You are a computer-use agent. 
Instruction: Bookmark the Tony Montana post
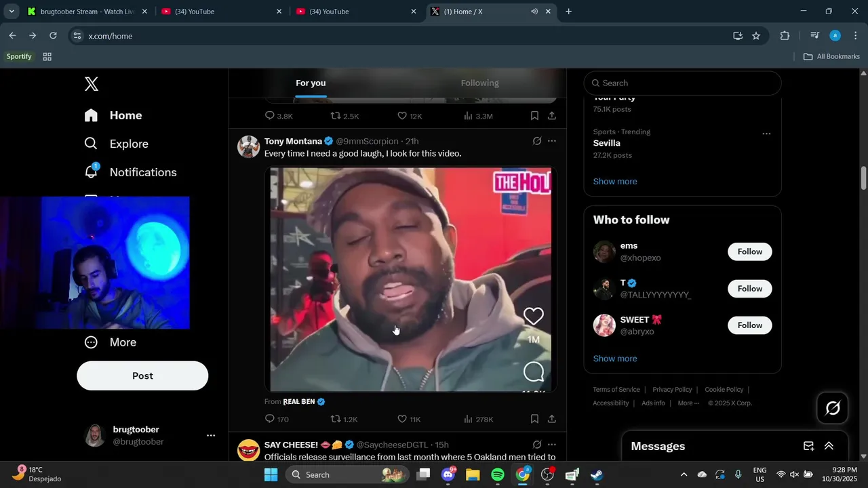click(x=534, y=419)
